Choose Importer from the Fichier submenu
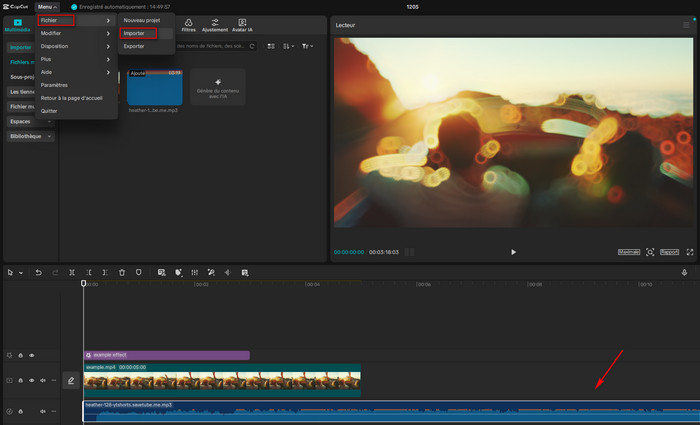 coord(134,33)
